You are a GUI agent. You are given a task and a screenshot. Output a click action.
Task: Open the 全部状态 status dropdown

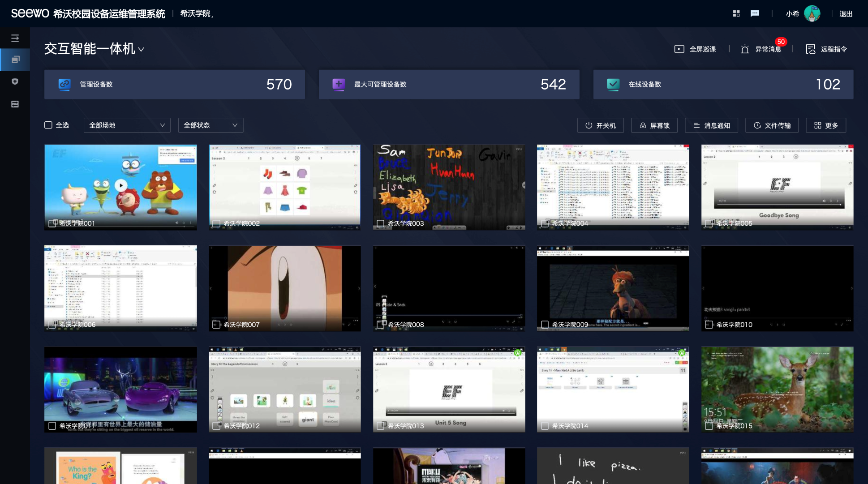(211, 125)
